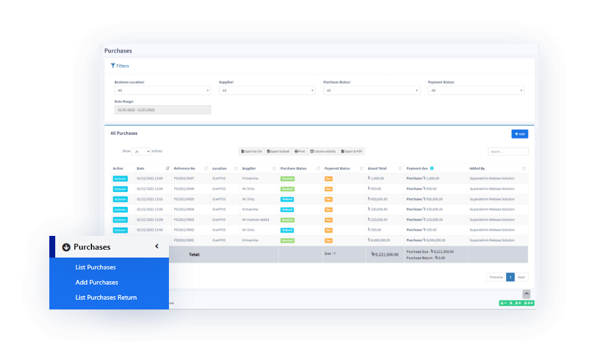The height and width of the screenshot is (364, 589).
Task: Click the Purchases download arrow icon
Action: [x=66, y=247]
